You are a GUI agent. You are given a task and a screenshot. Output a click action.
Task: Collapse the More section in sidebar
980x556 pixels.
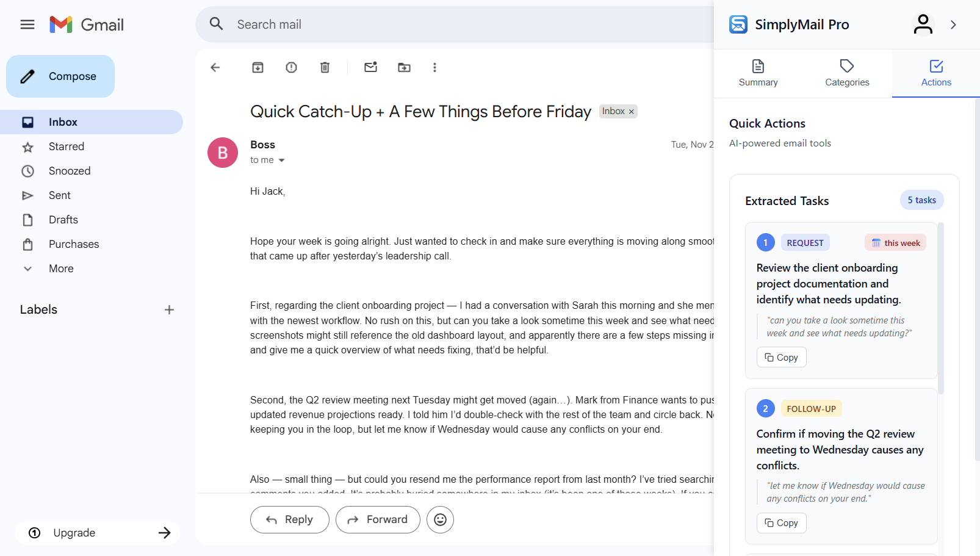pos(27,269)
